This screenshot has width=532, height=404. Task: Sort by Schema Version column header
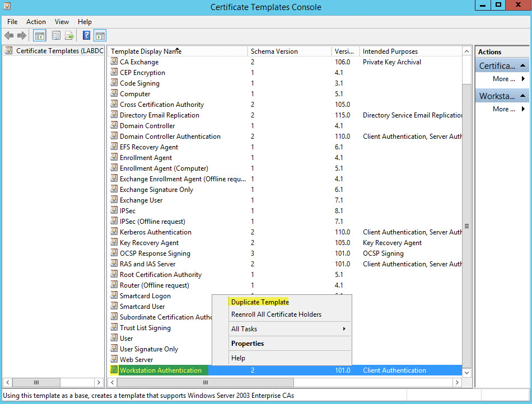[x=290, y=51]
